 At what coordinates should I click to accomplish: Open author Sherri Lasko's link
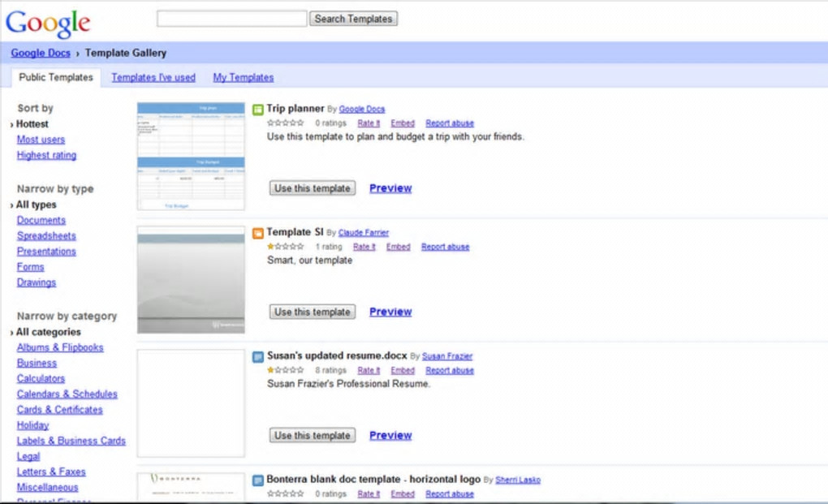click(x=518, y=480)
